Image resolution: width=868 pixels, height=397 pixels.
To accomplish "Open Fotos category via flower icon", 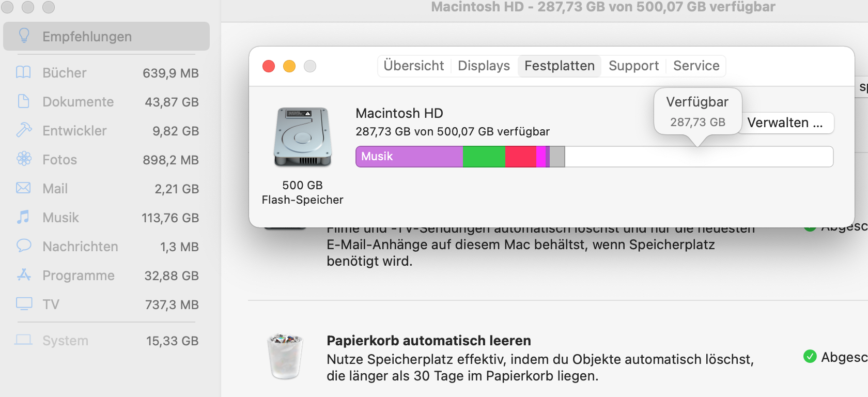I will pyautogui.click(x=24, y=159).
